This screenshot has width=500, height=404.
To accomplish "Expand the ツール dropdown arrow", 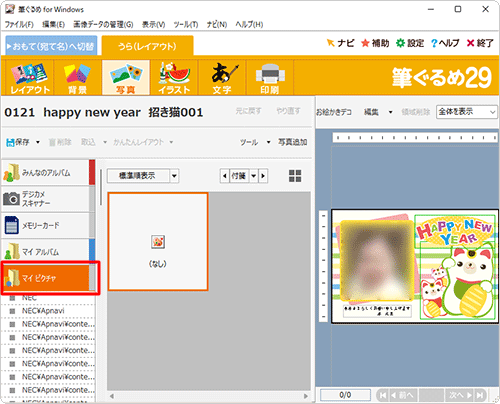I will (268, 142).
